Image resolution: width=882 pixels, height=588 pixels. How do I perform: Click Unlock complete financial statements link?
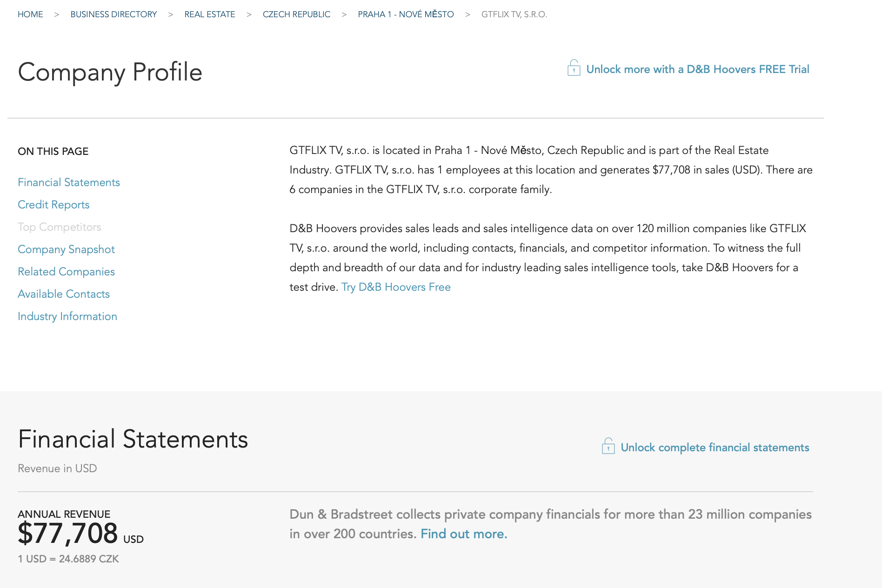pyautogui.click(x=715, y=448)
